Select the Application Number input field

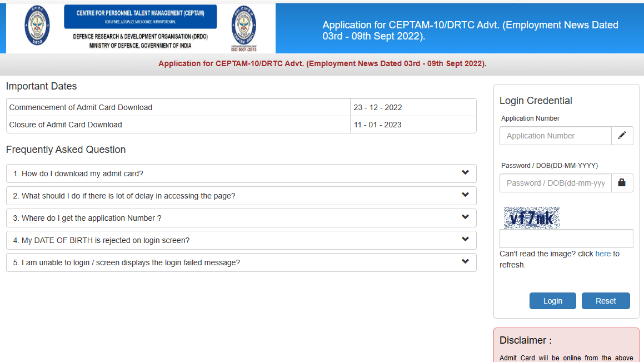pyautogui.click(x=556, y=135)
